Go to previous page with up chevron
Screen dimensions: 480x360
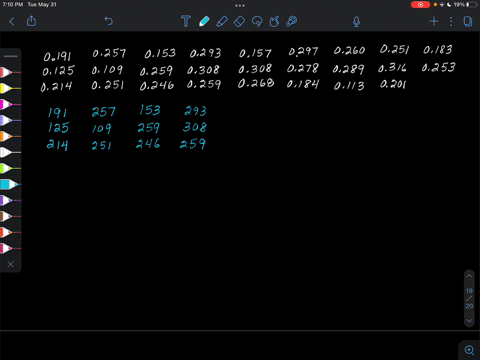(469, 276)
